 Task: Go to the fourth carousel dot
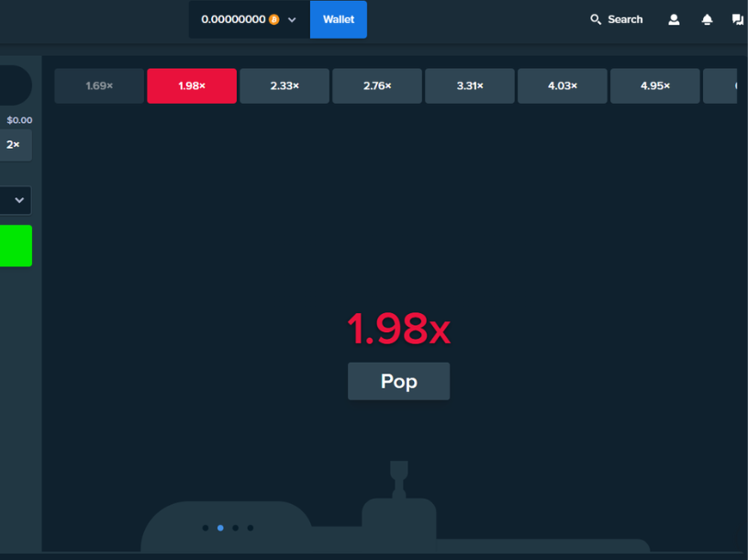point(251,528)
